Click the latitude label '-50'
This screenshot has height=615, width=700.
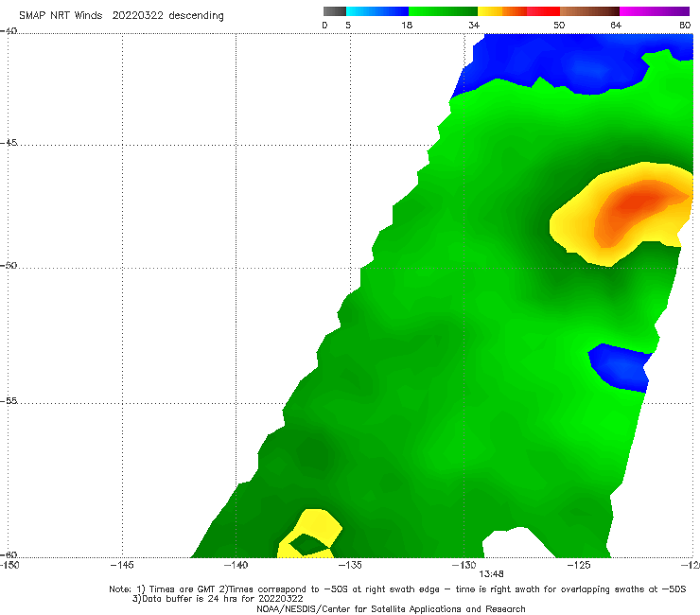pos(8,265)
